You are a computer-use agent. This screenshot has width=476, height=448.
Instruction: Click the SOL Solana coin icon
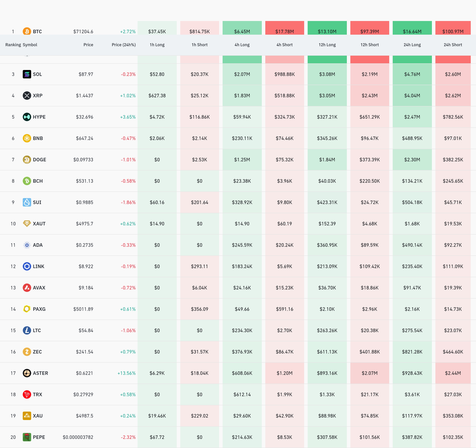click(x=27, y=74)
